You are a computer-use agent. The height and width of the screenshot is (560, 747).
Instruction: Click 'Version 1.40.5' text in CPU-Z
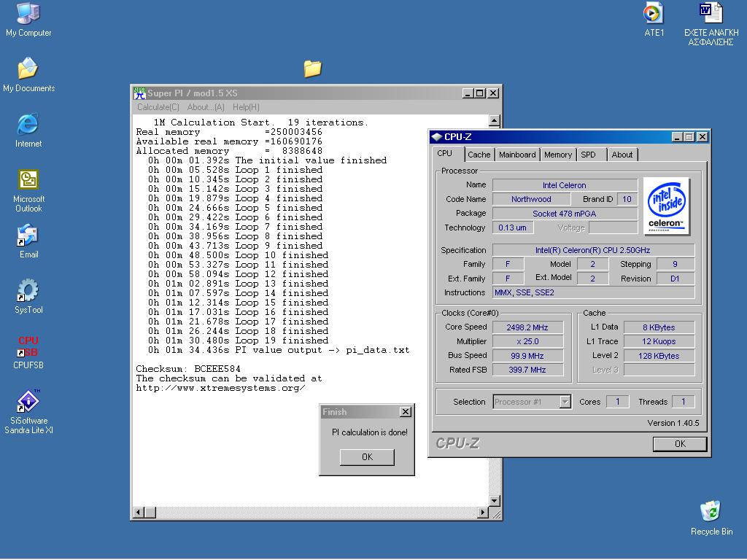click(673, 423)
